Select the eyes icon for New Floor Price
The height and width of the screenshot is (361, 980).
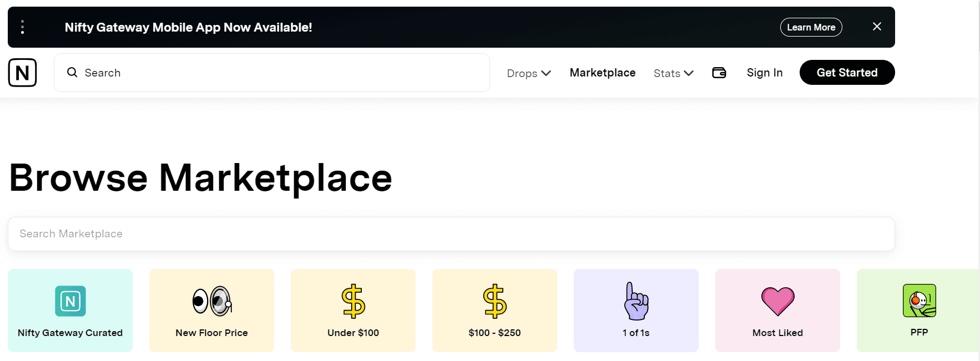(211, 301)
